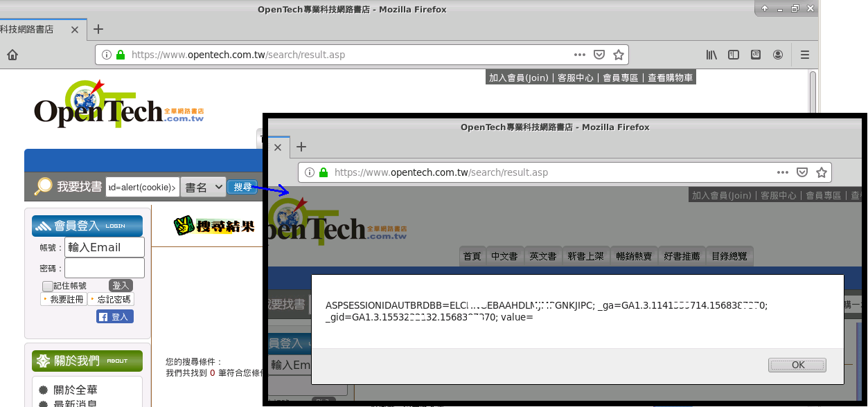Click the 忘記密碼 link

click(111, 299)
